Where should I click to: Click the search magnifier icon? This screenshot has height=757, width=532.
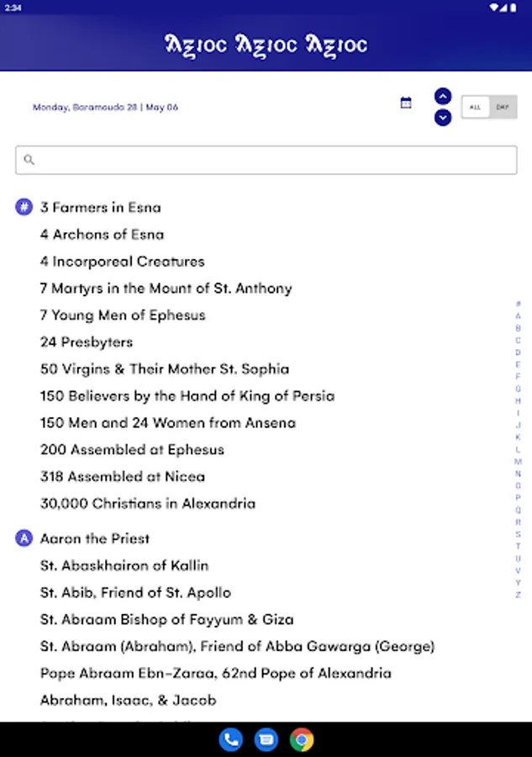[29, 159]
